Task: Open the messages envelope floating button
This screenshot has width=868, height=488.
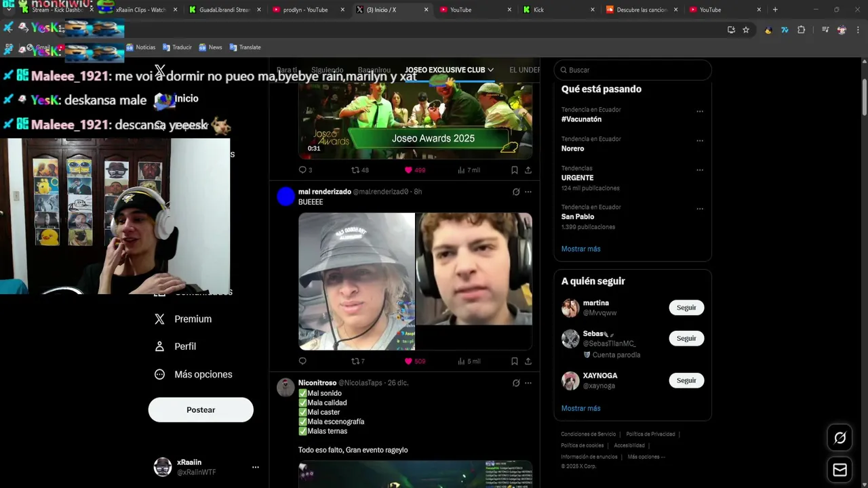Action: (x=840, y=470)
